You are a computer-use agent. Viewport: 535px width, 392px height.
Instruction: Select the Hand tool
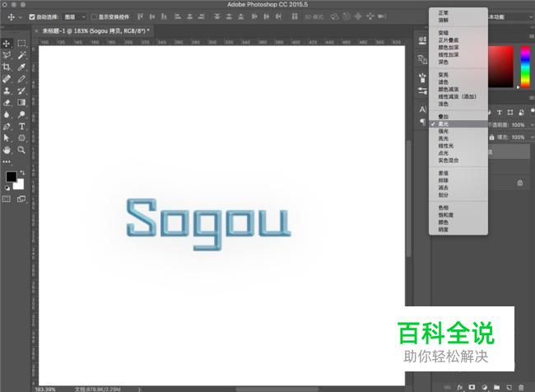7,150
